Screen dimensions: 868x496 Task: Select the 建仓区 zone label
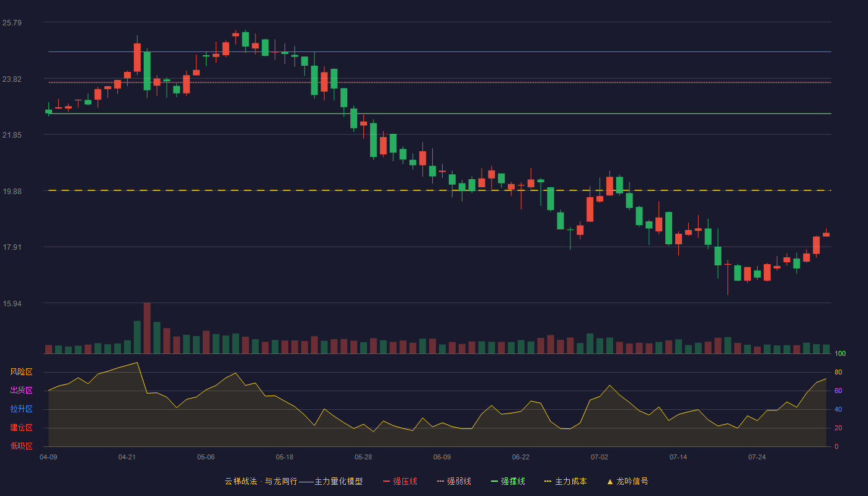(x=21, y=428)
